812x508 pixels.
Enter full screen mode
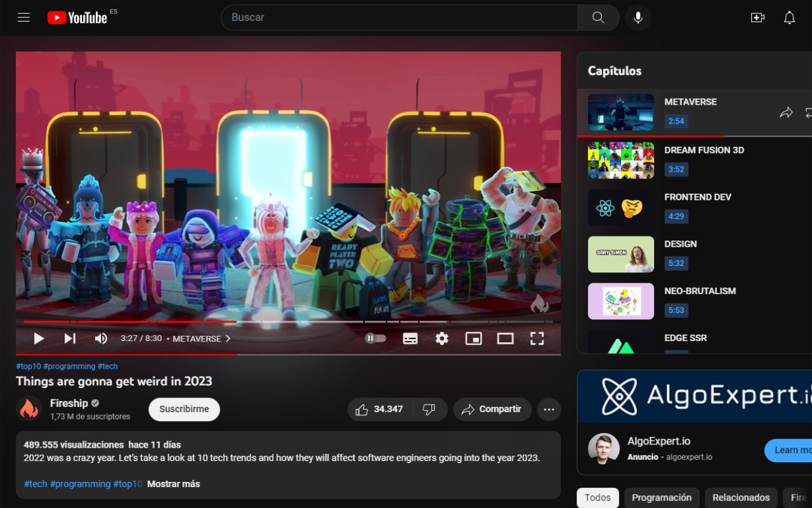537,338
